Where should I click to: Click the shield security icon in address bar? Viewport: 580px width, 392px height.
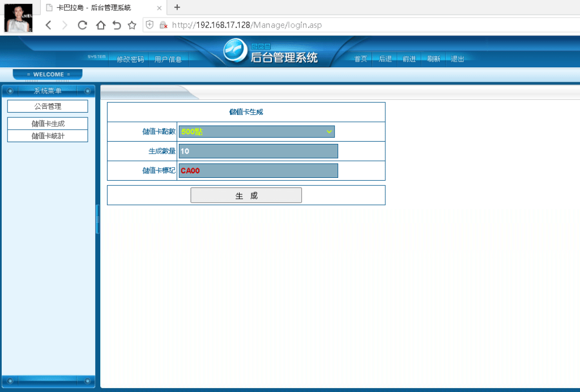coord(150,25)
